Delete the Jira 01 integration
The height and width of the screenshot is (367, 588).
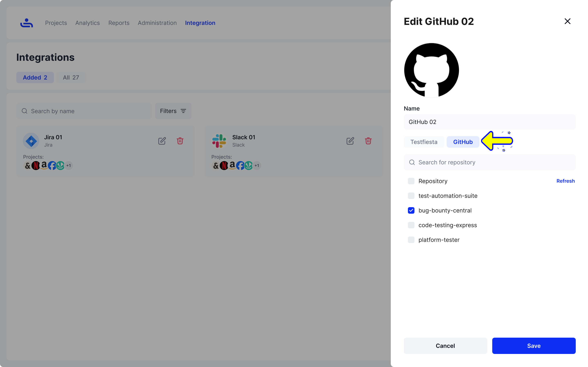pos(180,141)
